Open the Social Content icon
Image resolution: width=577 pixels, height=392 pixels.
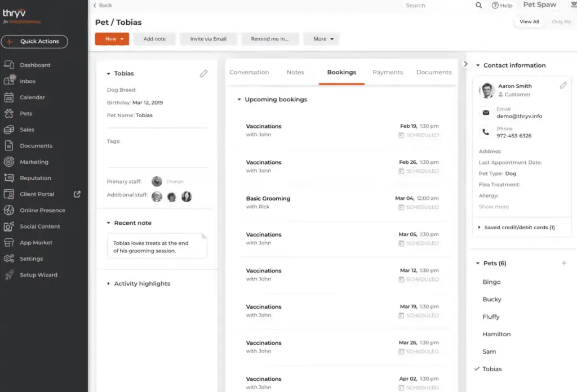[x=9, y=226]
